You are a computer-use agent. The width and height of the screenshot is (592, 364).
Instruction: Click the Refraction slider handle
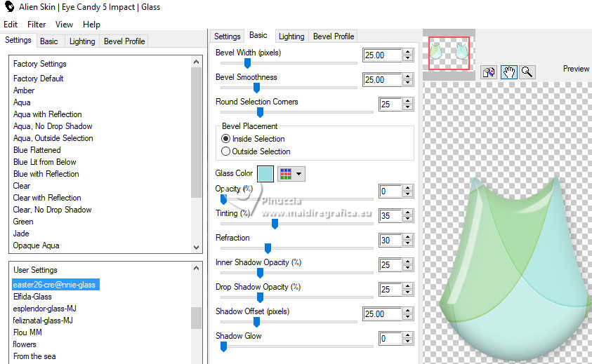[x=268, y=248]
